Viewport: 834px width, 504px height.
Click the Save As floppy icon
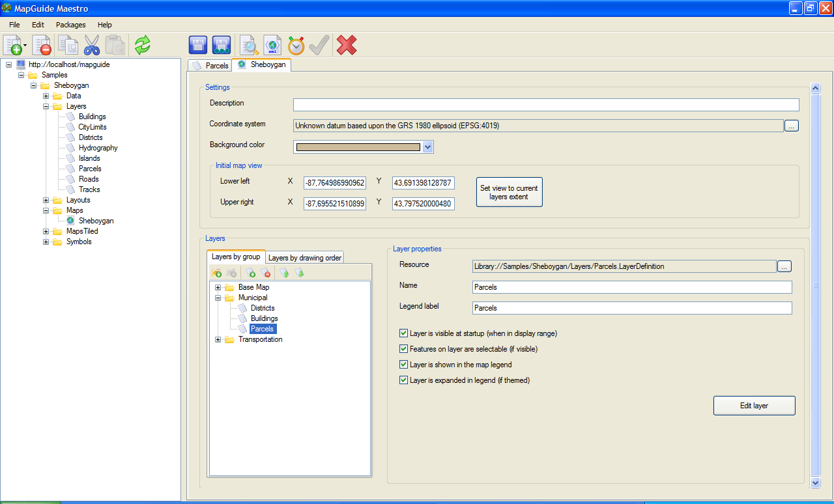tap(222, 45)
